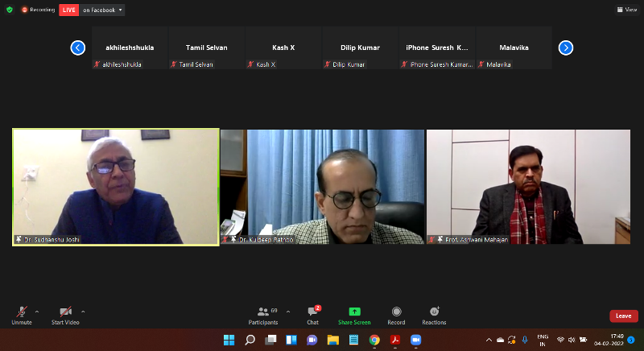Open the Participants panel
This screenshot has width=644, height=351.
coord(263,315)
